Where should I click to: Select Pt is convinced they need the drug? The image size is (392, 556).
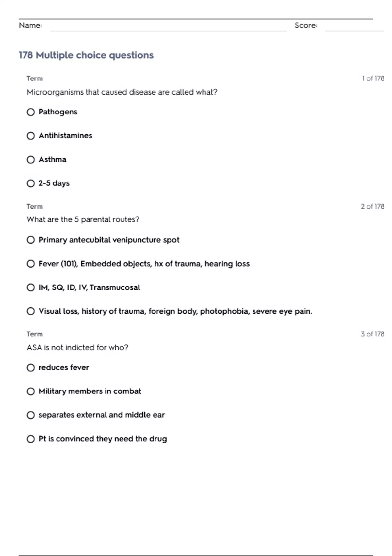click(31, 439)
